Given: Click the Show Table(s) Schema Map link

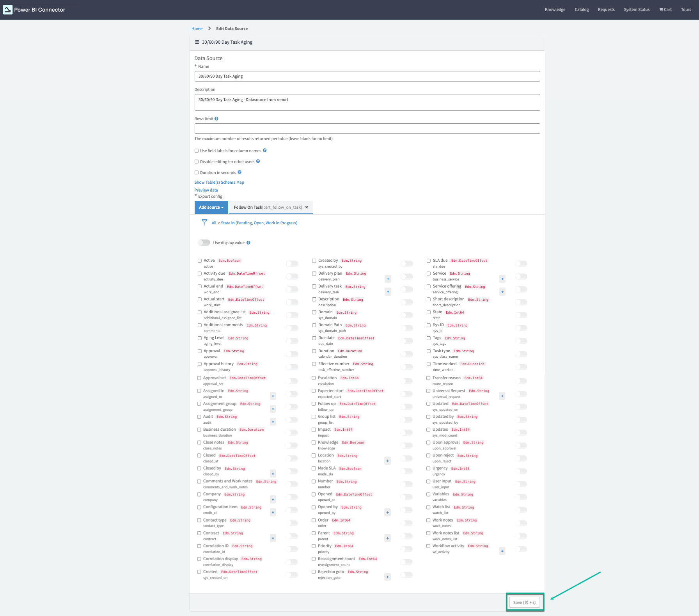Looking at the screenshot, I should click(x=219, y=182).
